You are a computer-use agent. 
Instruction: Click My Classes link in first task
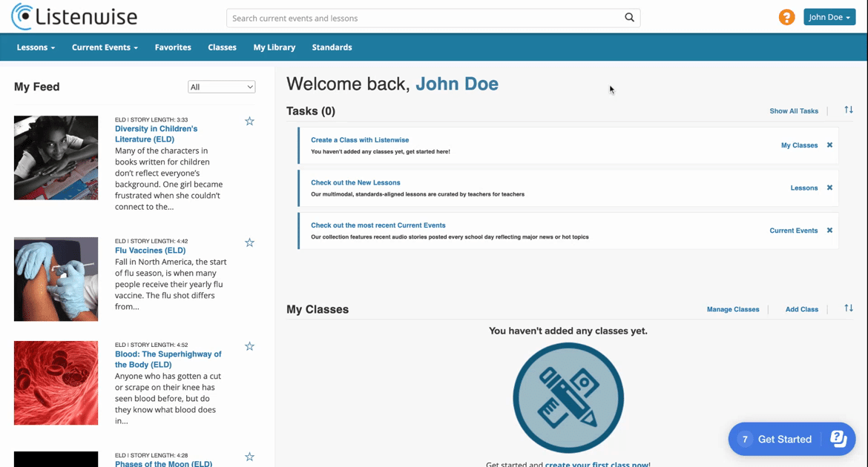[799, 145]
